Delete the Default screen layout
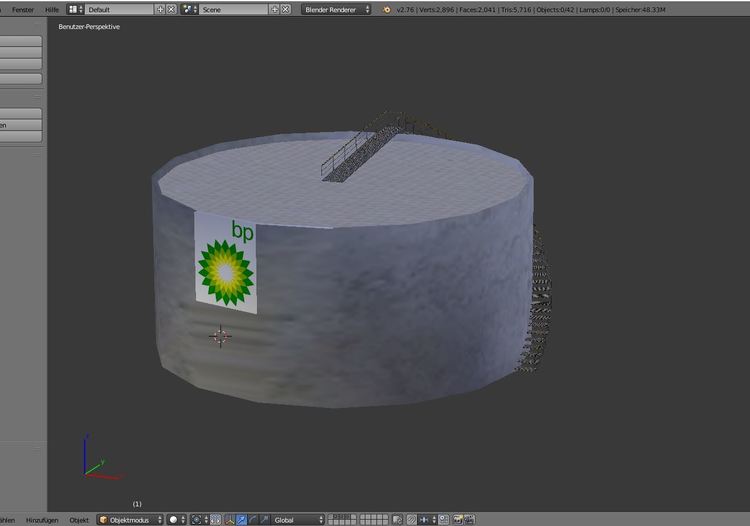Viewport: 750px width, 526px height. 171,9
